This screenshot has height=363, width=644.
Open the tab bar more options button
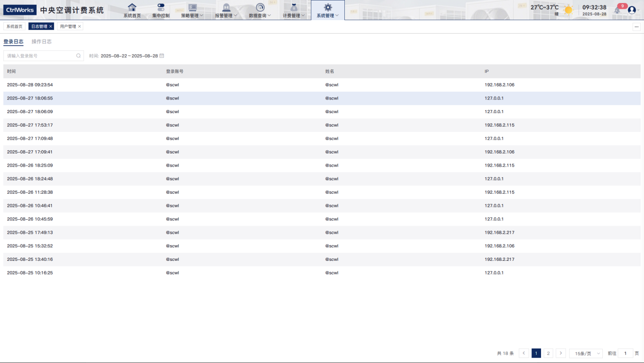pos(637,27)
